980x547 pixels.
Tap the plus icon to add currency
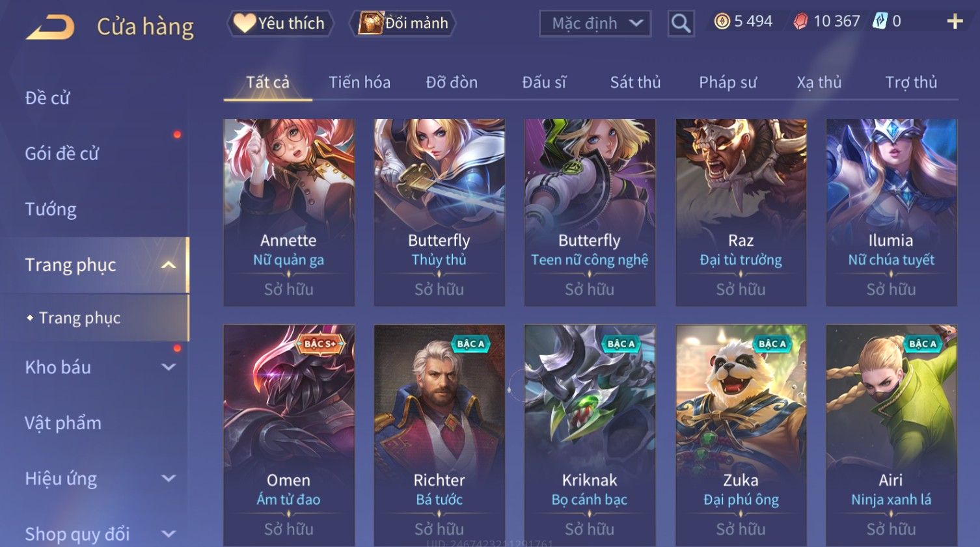point(955,21)
